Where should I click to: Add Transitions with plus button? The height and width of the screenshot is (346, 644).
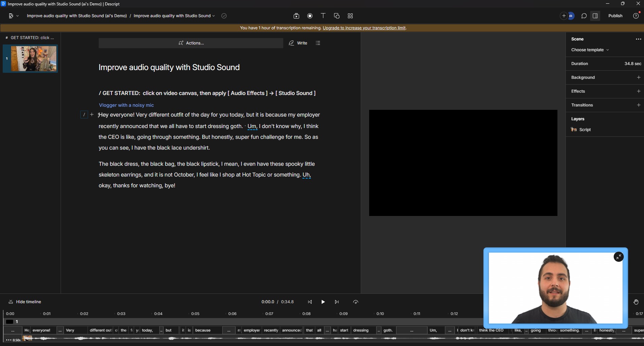pos(639,105)
